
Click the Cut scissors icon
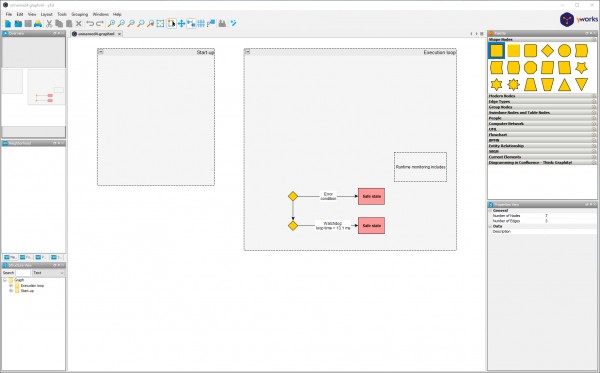pos(49,24)
